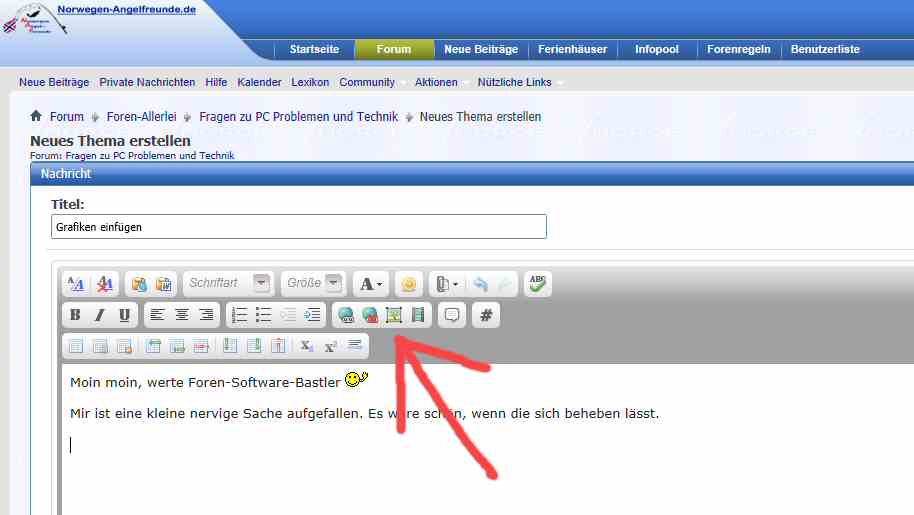Open the smiley insert menu
The height and width of the screenshot is (515, 914).
click(408, 284)
